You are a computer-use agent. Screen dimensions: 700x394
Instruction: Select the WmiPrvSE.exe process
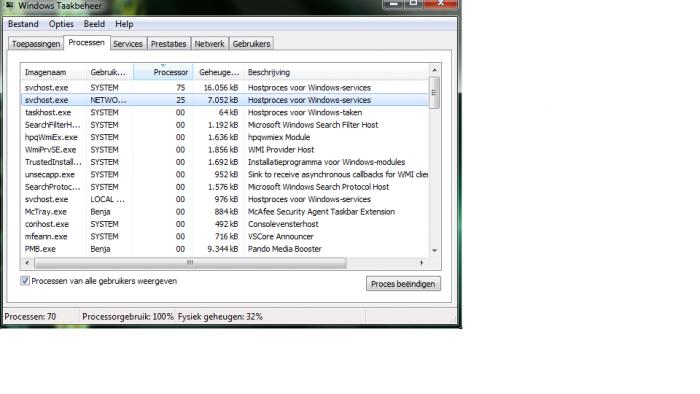pos(225,149)
